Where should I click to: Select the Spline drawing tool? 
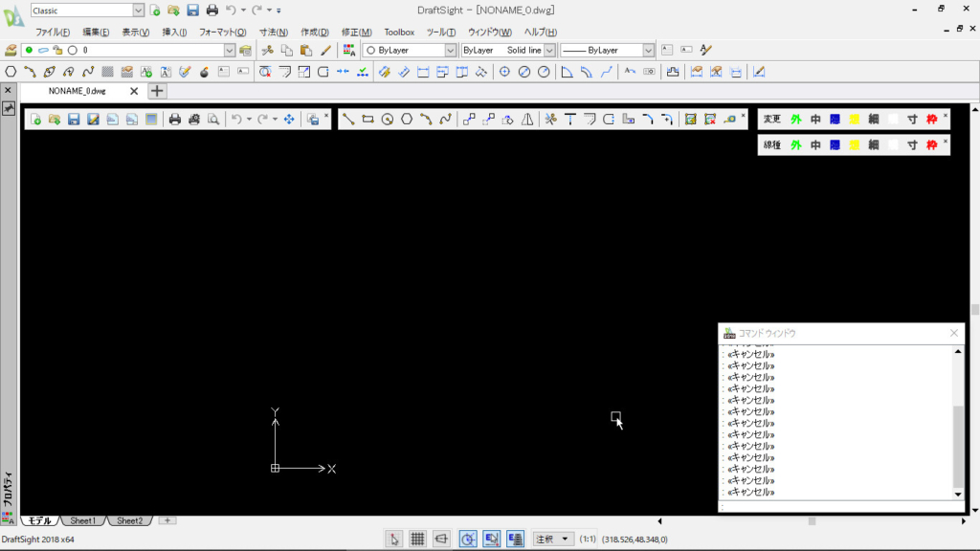coord(443,119)
